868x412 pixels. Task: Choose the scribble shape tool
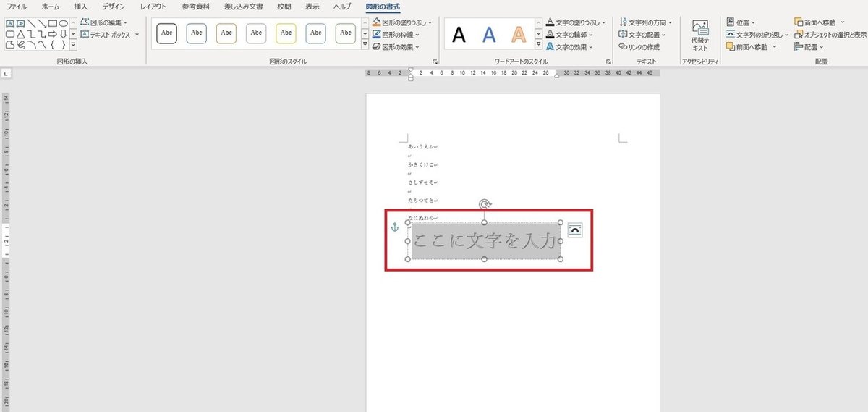(21, 44)
